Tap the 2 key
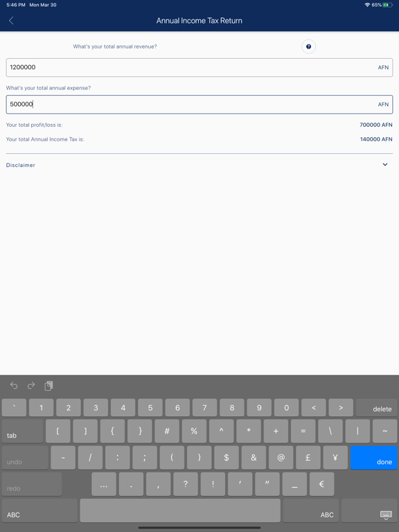This screenshot has width=399, height=532. pyautogui.click(x=68, y=407)
